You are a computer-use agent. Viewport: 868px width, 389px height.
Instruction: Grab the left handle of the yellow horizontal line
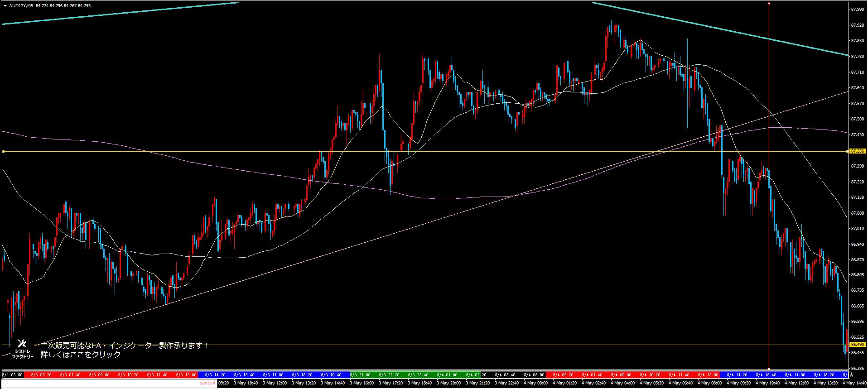(3, 151)
